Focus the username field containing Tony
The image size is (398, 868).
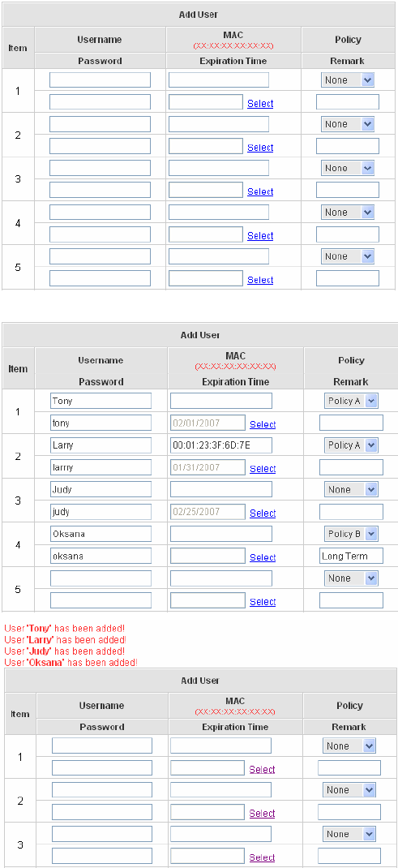click(101, 401)
